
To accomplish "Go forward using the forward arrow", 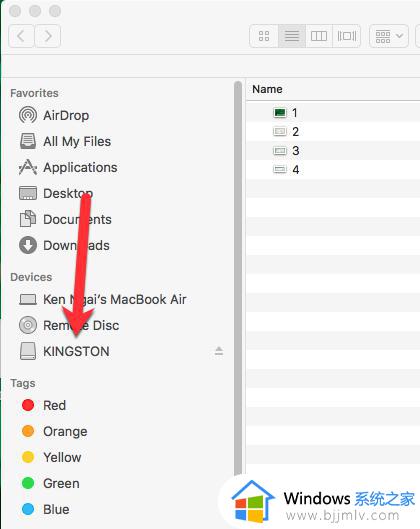I will [48, 36].
